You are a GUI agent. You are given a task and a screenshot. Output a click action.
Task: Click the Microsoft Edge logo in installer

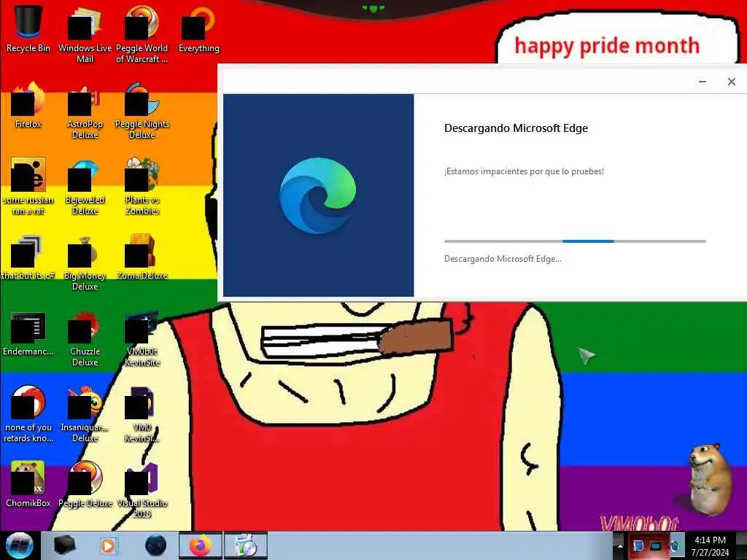click(x=318, y=195)
